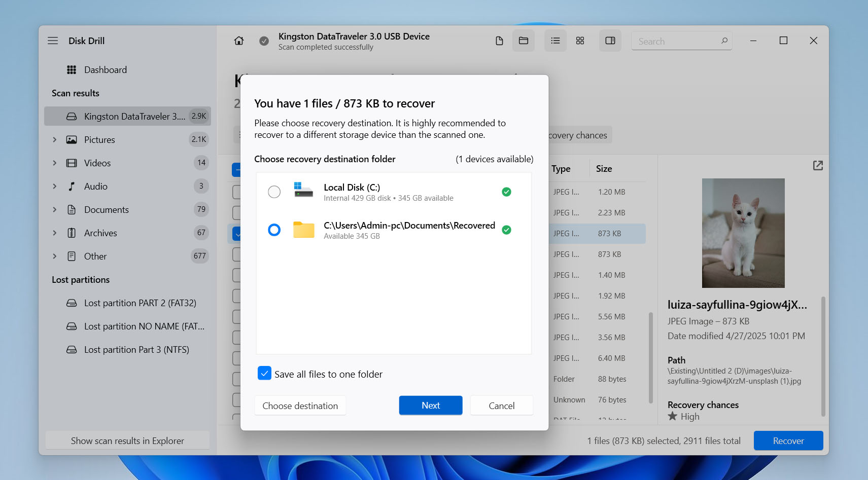The height and width of the screenshot is (480, 868).
Task: Open Lost partition Part 3 (NTFS)
Action: pyautogui.click(x=127, y=350)
